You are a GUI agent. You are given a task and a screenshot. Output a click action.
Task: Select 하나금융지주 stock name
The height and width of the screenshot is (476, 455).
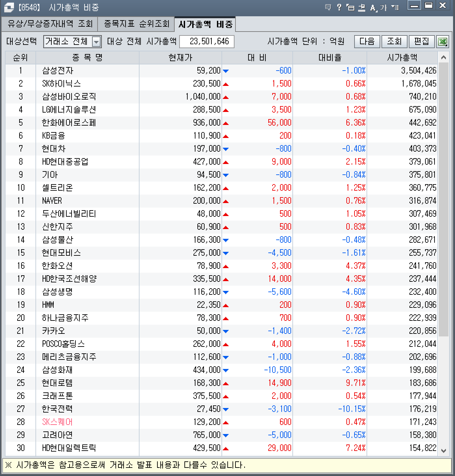pyautogui.click(x=65, y=318)
